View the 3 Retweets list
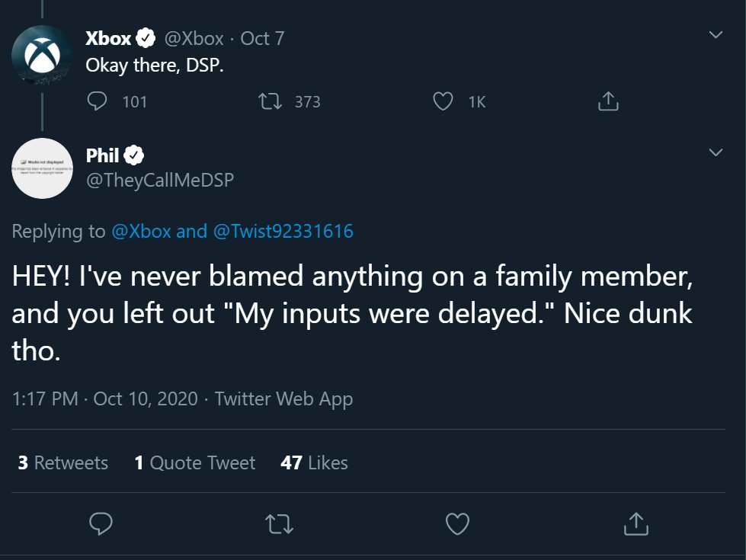Screen dimensions: 746x560 click(62, 462)
